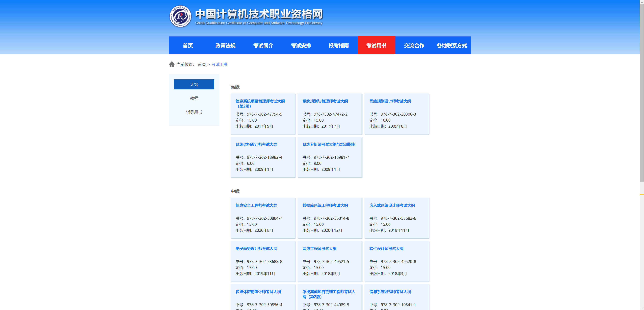Click the site logo emblem
This screenshot has height=310, width=644.
[x=180, y=16]
